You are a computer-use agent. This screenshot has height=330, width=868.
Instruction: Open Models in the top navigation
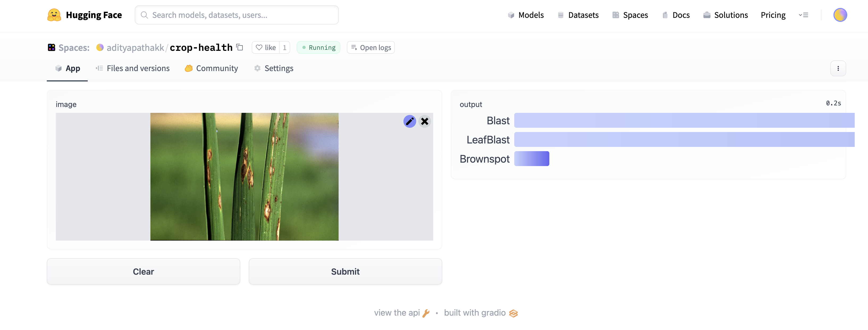coord(526,15)
